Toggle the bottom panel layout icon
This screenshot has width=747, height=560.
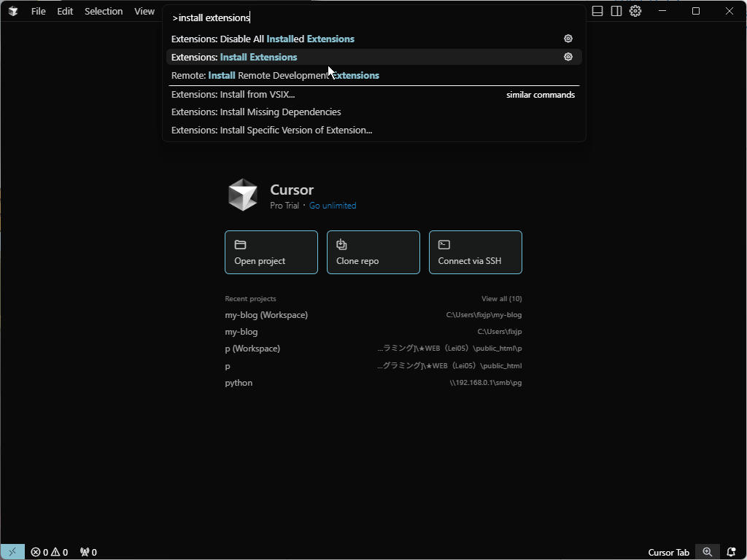click(x=597, y=11)
